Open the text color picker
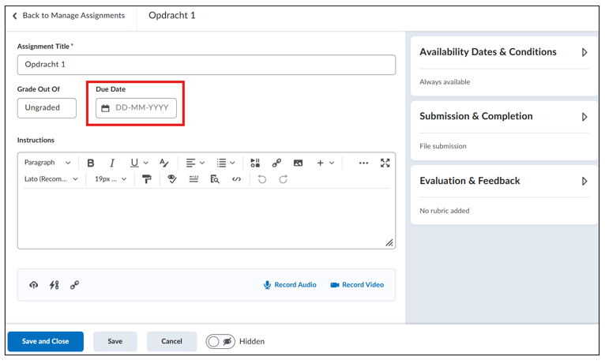Viewport: 605px width, 364px height. [164, 163]
